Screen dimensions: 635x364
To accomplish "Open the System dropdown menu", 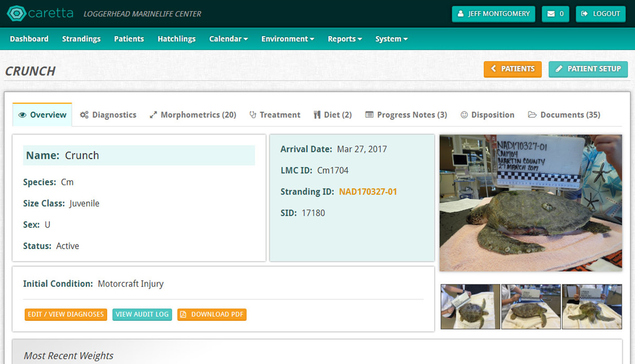I will tap(391, 39).
